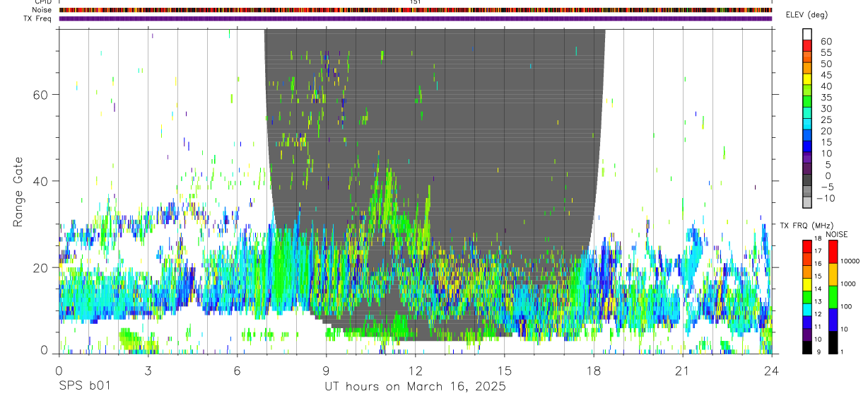Click the Noise row label at top left

coord(42,10)
